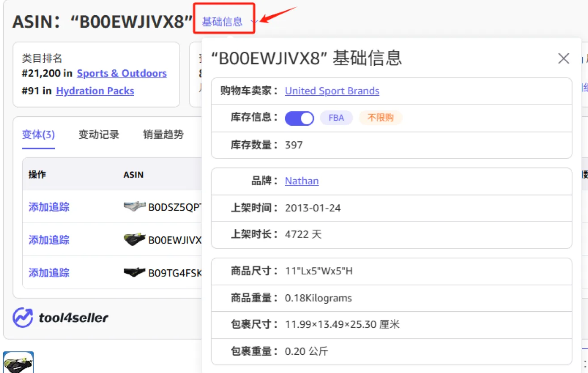Expand the 基础信息 dropdown chevron
588x373 pixels.
254,21
